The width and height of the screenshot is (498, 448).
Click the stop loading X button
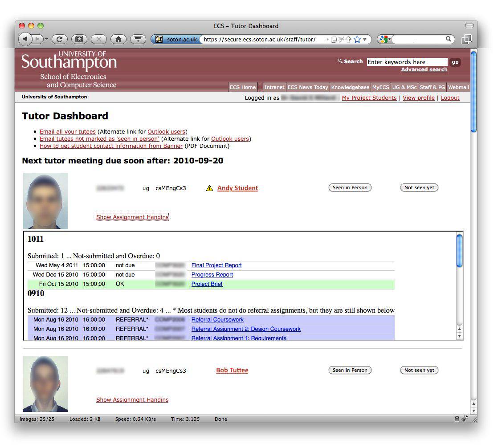click(99, 39)
